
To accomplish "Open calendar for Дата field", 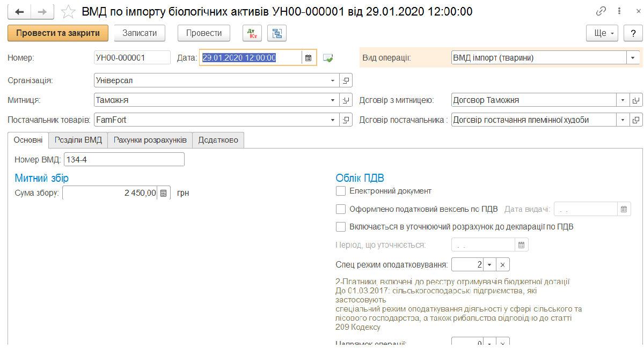I will click(308, 58).
